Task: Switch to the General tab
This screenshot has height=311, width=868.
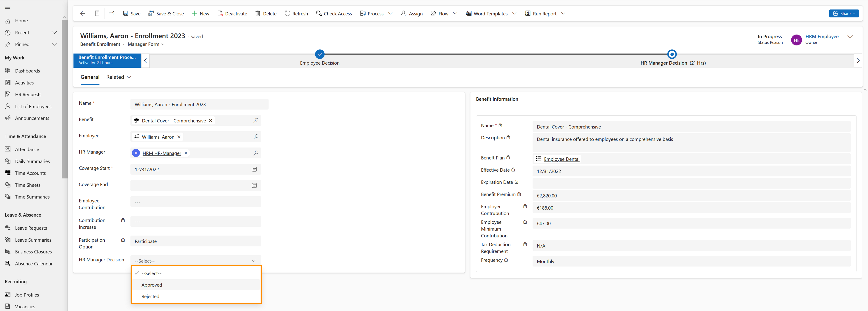Action: pyautogui.click(x=90, y=77)
